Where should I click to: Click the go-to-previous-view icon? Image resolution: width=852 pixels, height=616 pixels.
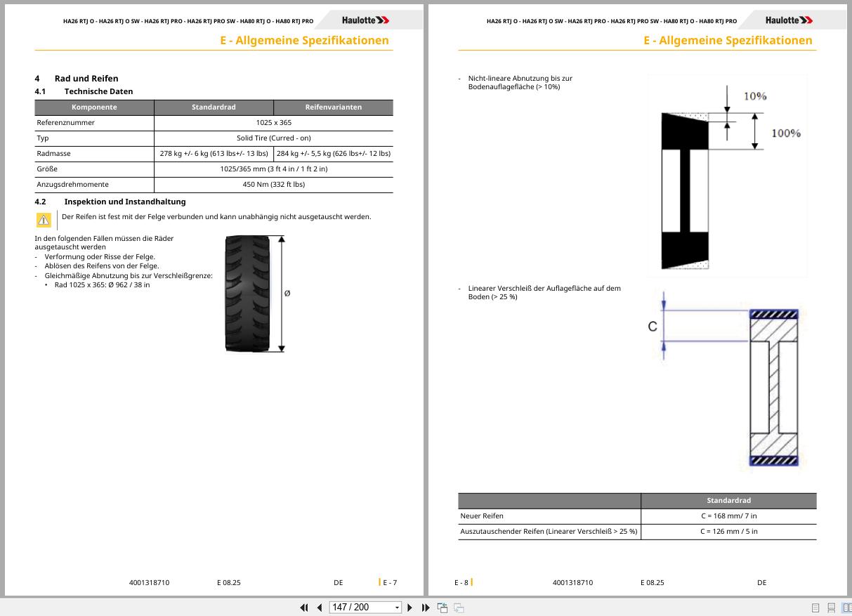[443, 608]
